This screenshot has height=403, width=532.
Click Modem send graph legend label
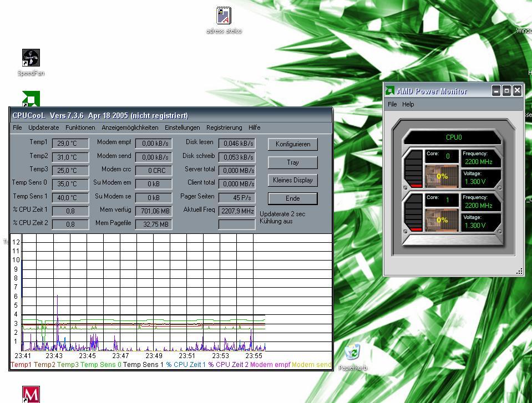tap(311, 365)
